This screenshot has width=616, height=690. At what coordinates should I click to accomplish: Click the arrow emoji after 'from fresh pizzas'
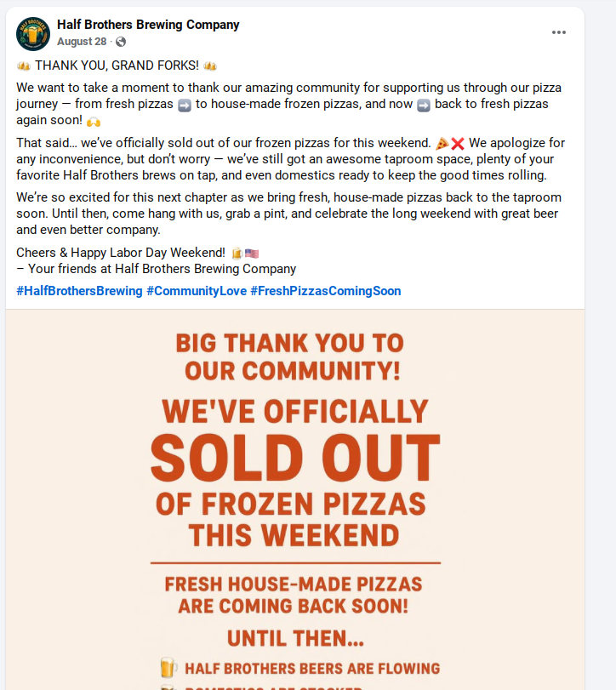184,105
